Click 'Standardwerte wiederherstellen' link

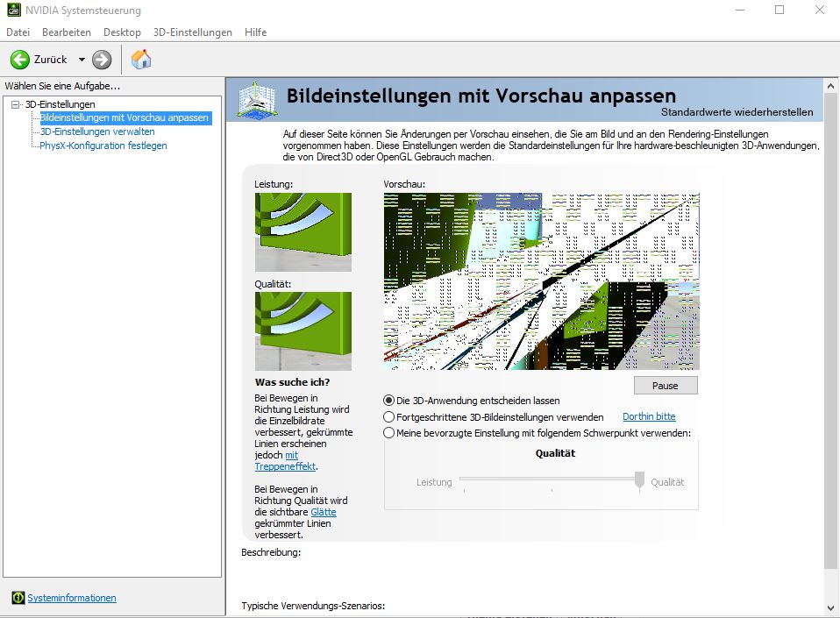point(737,112)
